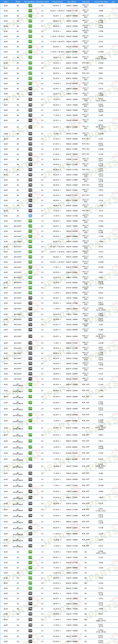Screen dimensions: 118x644
Task: Click the diesel icon in the Q3 CFFA row
Action: click(x=30, y=599)
